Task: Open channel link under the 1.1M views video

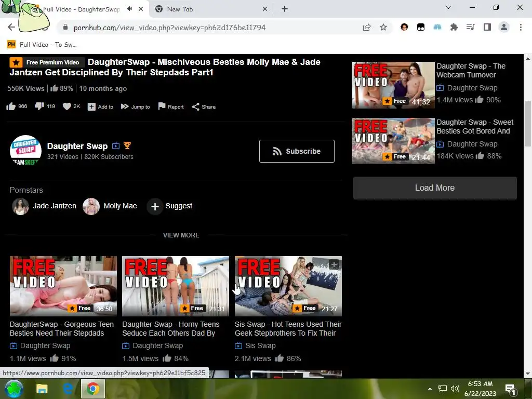Action: pos(45,345)
